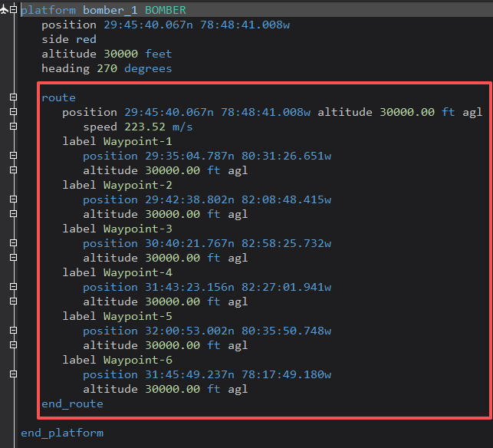Click 'feet' unit after altitude 30000
The image size is (493, 448).
point(159,54)
